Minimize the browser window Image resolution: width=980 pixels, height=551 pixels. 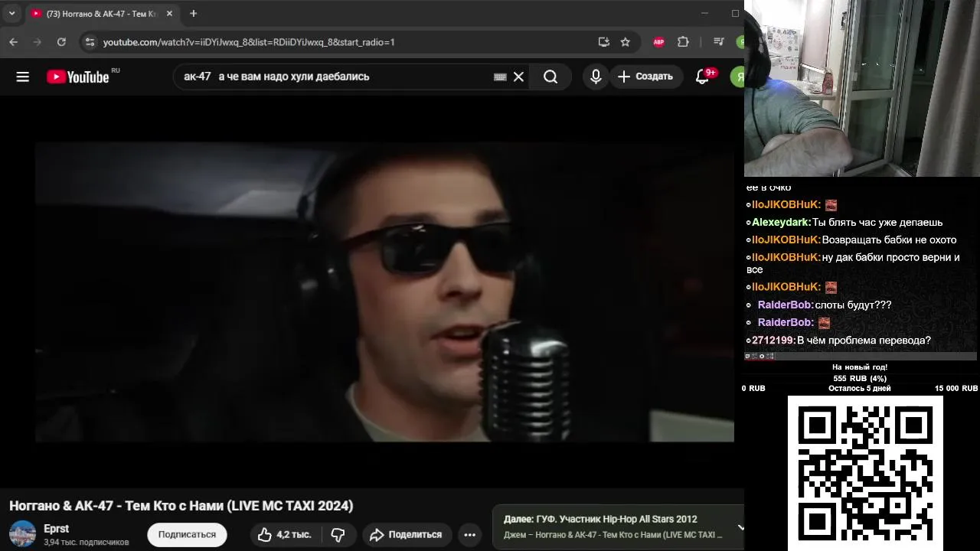[704, 13]
